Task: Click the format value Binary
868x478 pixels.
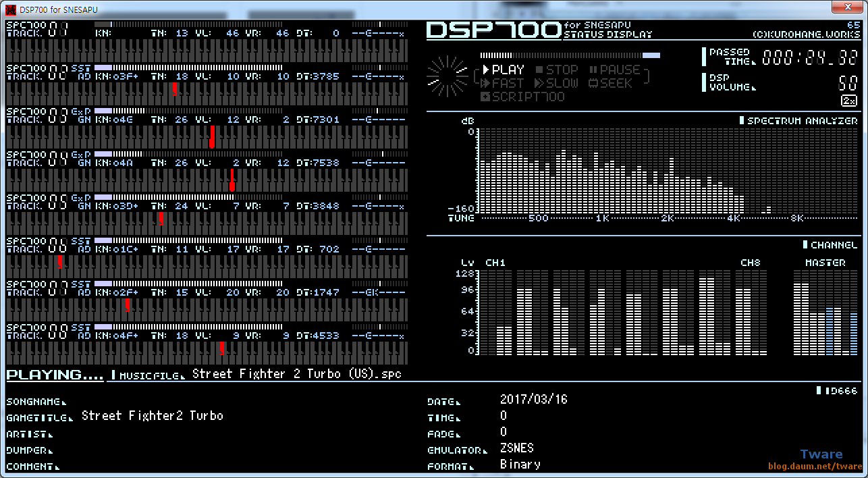Action: [520, 464]
